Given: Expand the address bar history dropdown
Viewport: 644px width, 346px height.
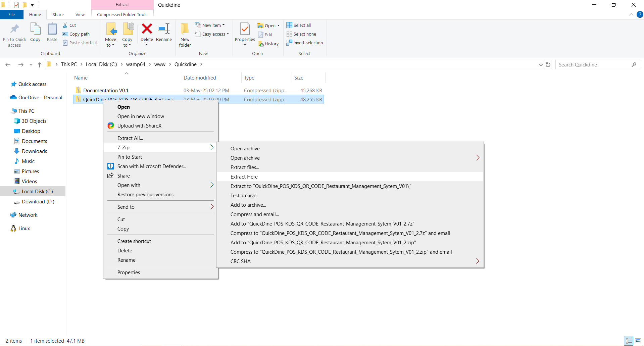Looking at the screenshot, I should (541, 65).
